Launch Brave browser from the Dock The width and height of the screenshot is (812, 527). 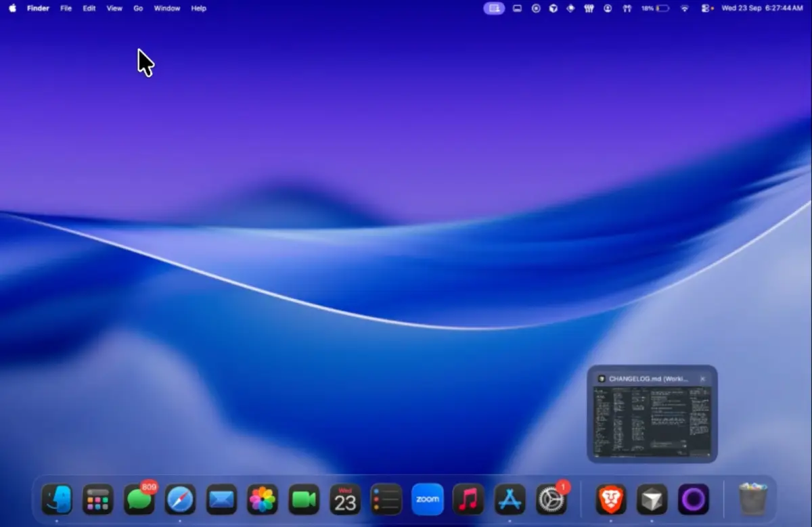click(611, 500)
